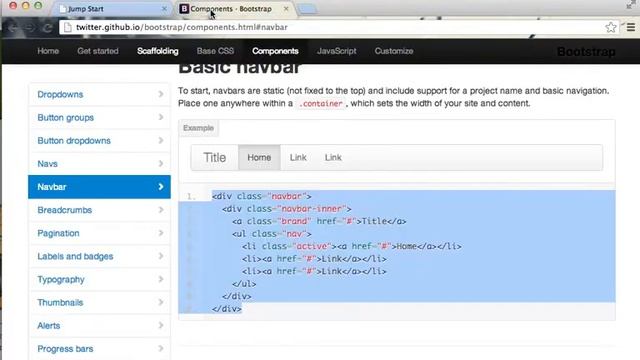Click chevron beside Navs
The width and height of the screenshot is (640, 360).
tap(161, 164)
